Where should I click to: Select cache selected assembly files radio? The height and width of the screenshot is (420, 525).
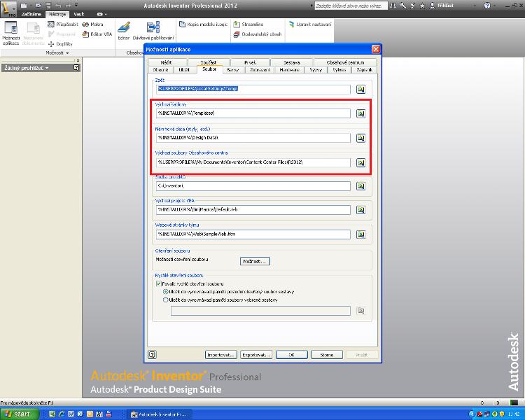pyautogui.click(x=165, y=300)
